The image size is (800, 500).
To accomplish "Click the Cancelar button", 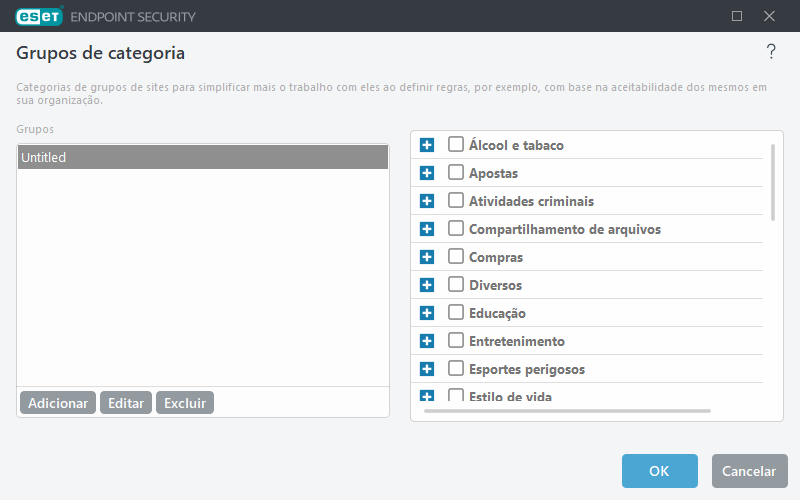I will pos(749,471).
